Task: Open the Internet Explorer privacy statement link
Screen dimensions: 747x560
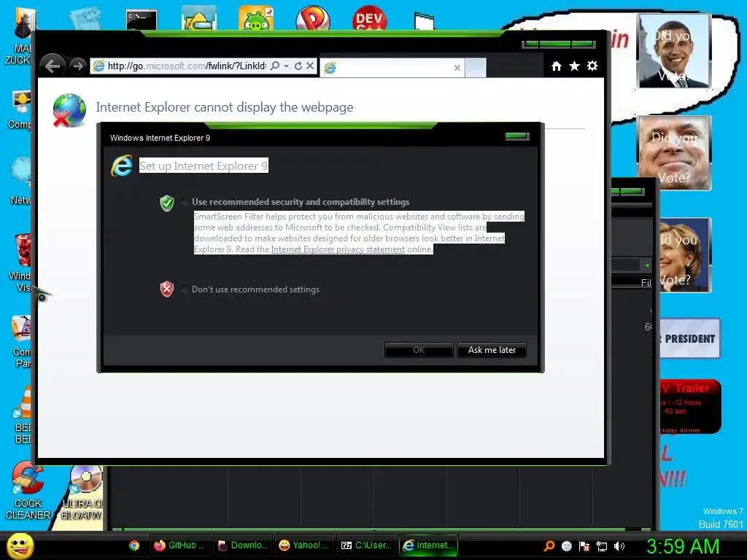Action: [x=338, y=249]
